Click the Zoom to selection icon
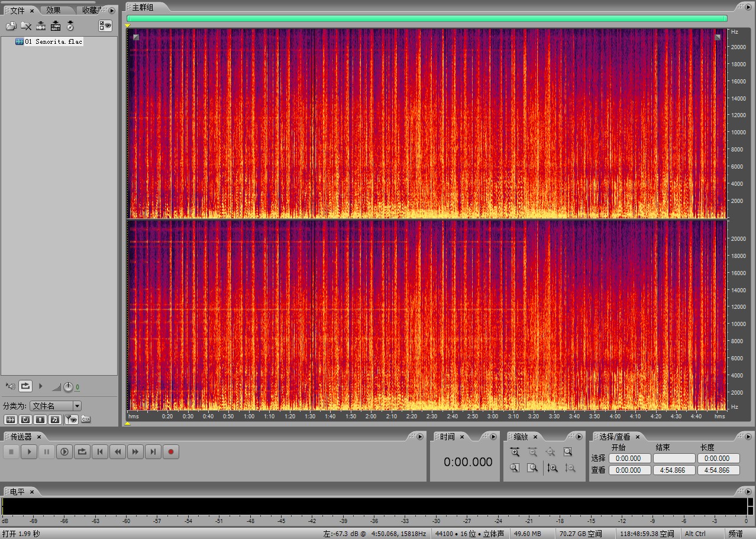 click(x=568, y=452)
